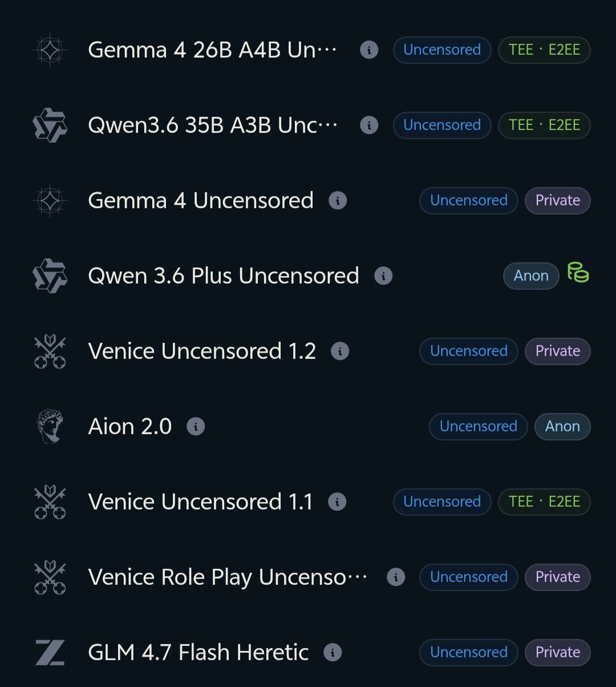Screen dimensions: 616x687
Task: Open info icon for Venice Uncensored 1.1
Action: coord(337,502)
